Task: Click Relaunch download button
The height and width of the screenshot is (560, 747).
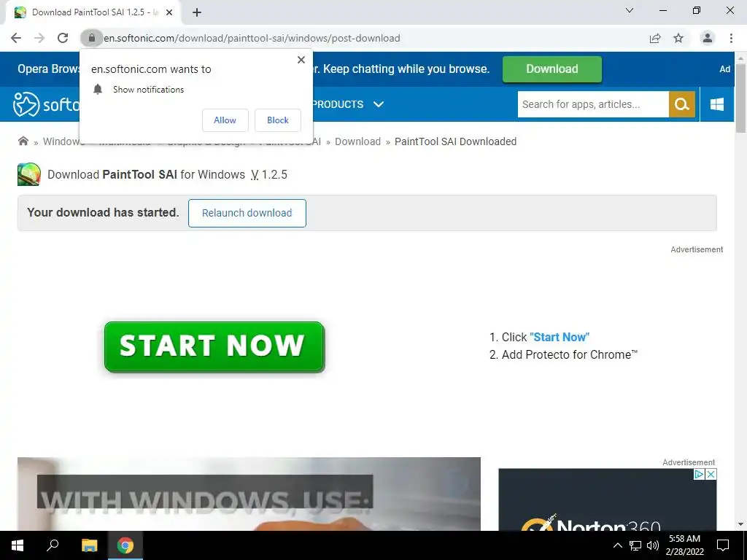Action: [247, 213]
